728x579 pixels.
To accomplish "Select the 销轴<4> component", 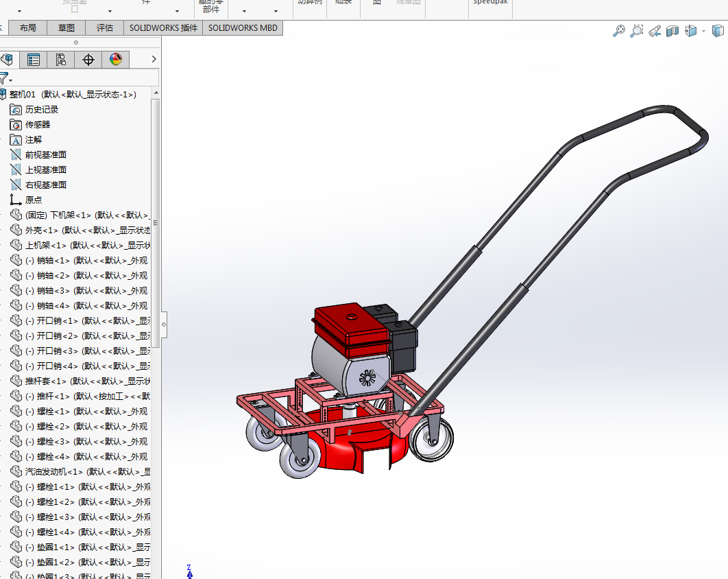I will click(x=80, y=306).
